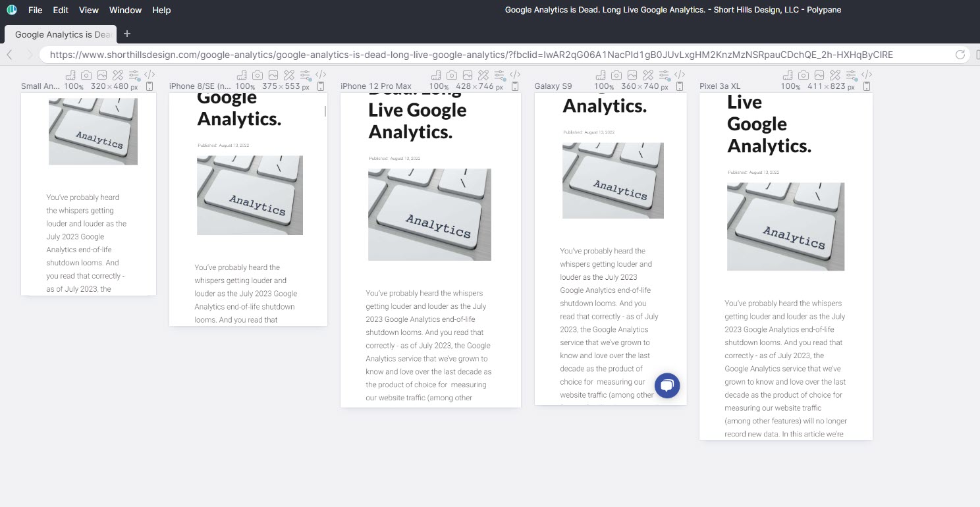The height and width of the screenshot is (507, 980).
Task: Open the View menu
Action: pos(88,10)
